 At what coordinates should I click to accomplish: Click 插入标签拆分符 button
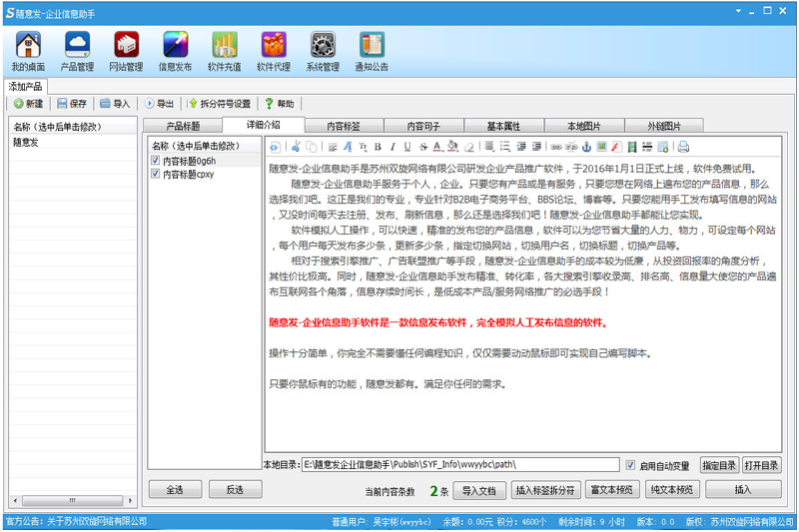tap(545, 491)
